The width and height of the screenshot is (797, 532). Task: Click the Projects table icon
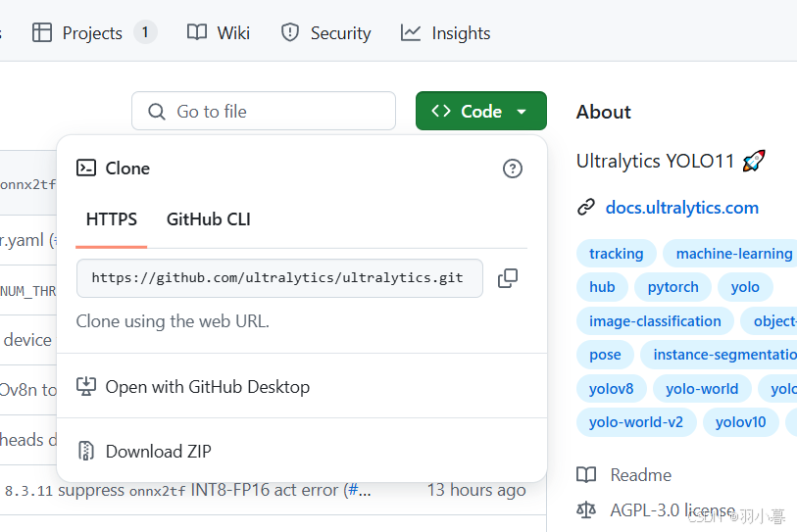pyautogui.click(x=42, y=32)
